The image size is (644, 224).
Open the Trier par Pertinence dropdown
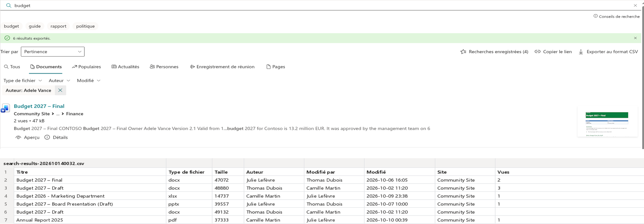click(x=53, y=52)
